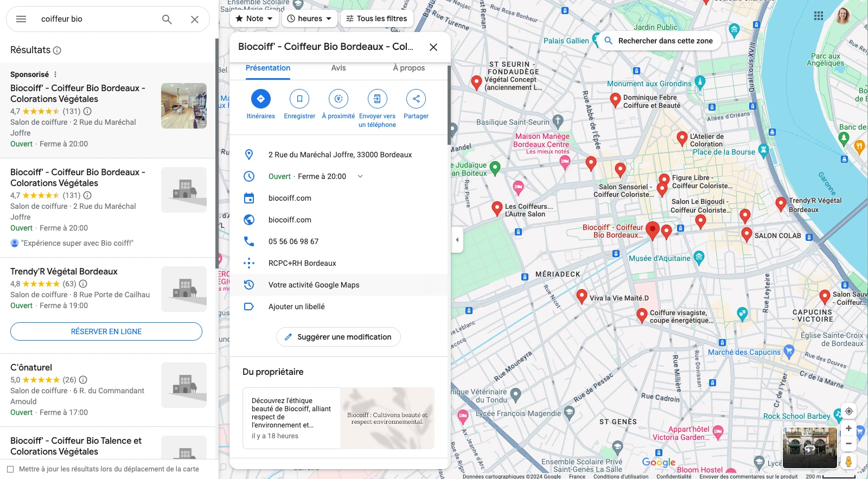This screenshot has height=479, width=868.
Task: Click the SALON COLAB map pin
Action: 746,234
